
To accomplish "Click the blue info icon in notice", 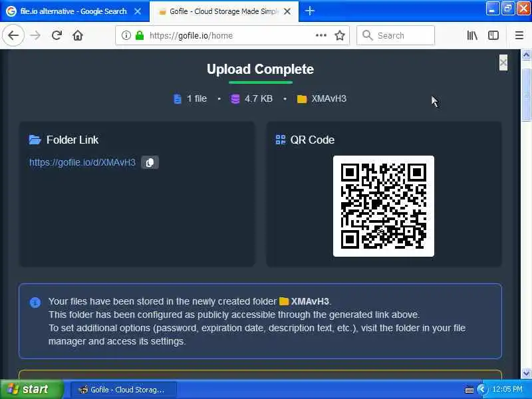I will tap(35, 302).
